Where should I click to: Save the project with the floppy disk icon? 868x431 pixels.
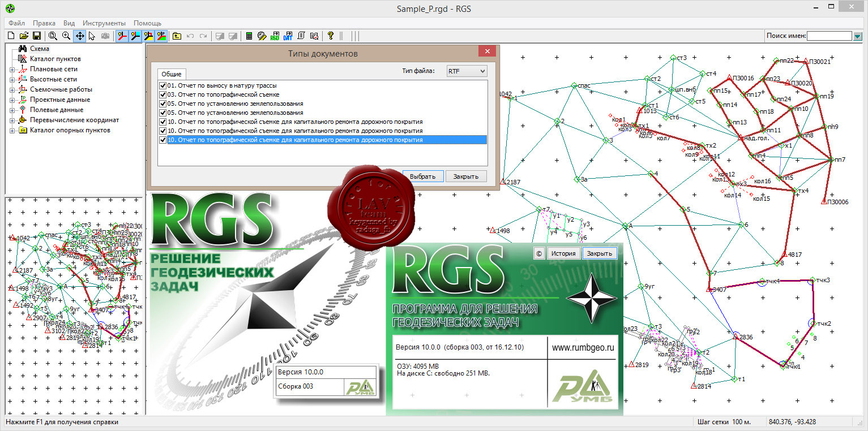(x=36, y=36)
